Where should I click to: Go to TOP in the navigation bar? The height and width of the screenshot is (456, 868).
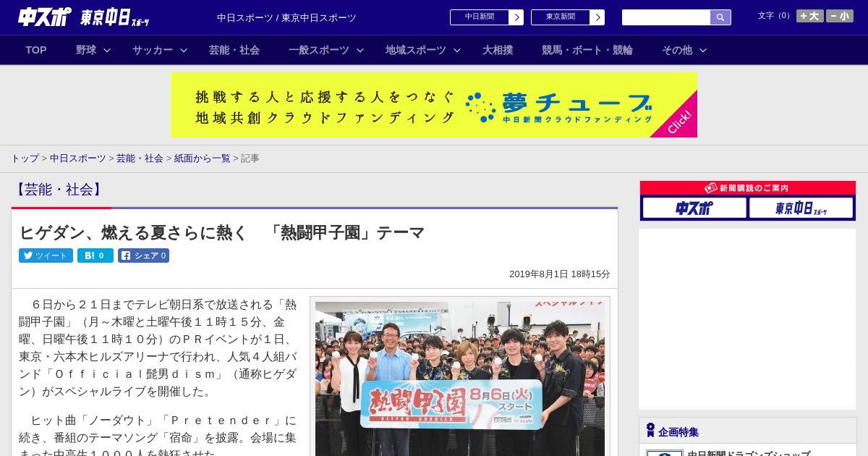tap(36, 50)
